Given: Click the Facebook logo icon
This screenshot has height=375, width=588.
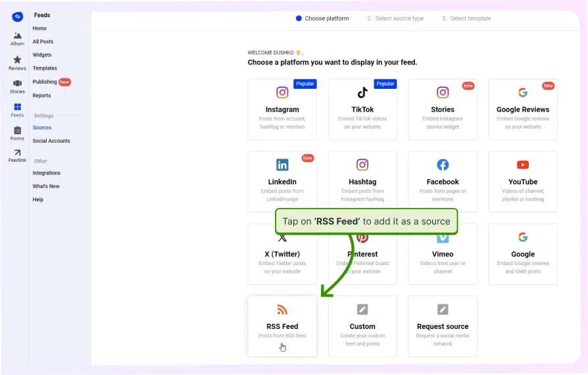Looking at the screenshot, I should pos(443,164).
